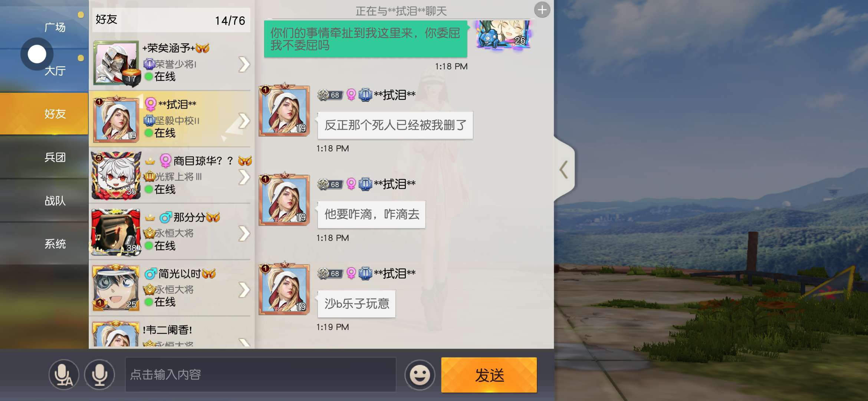Open the 战队 tab
This screenshot has height=401, width=868.
55,201
